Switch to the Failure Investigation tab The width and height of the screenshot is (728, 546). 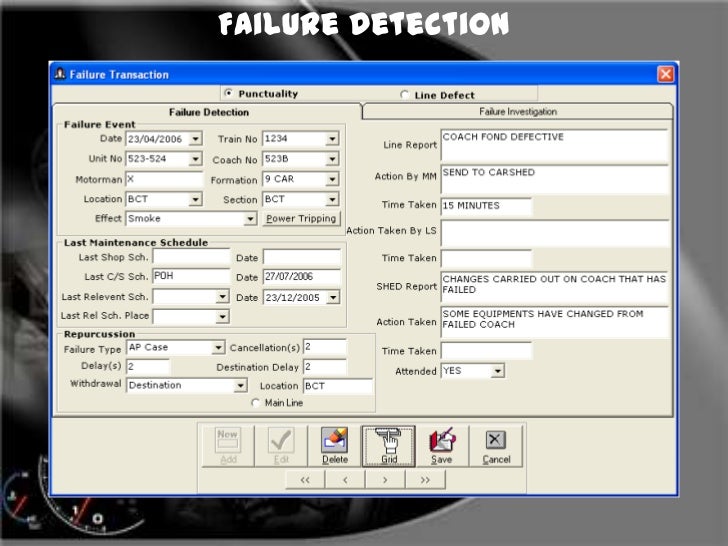(x=518, y=111)
